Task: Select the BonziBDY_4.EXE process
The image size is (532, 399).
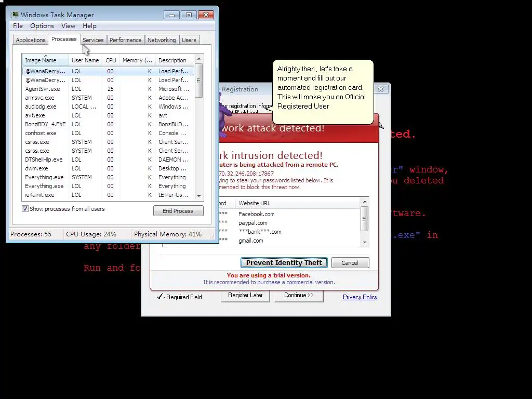Action: [108, 124]
